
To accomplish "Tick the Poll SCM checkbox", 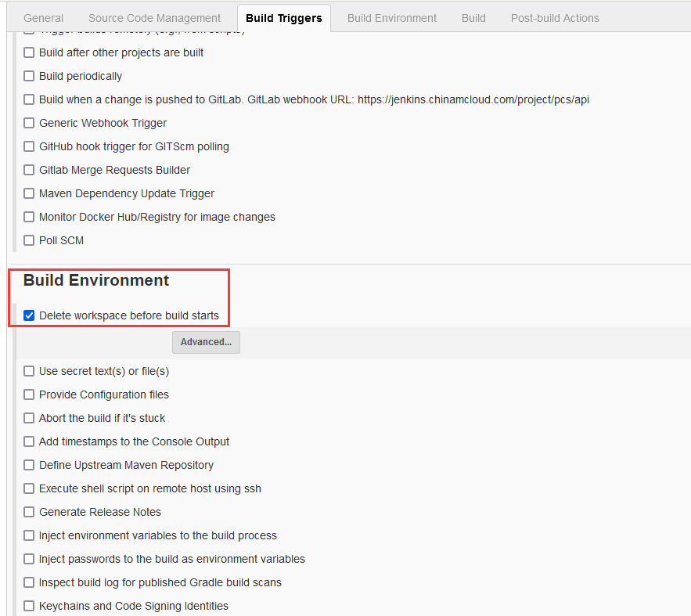I will pos(30,241).
